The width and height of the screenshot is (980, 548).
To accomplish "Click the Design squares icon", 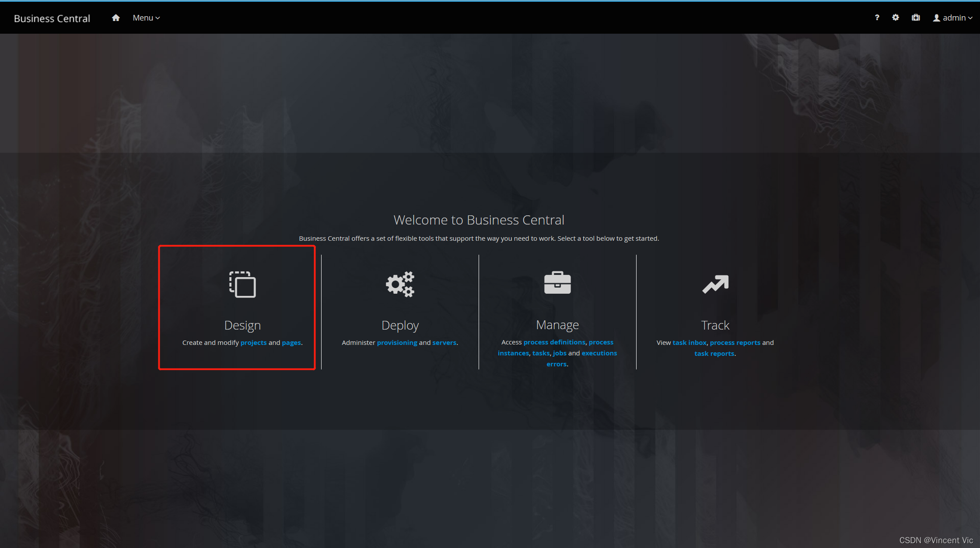I will (x=242, y=285).
